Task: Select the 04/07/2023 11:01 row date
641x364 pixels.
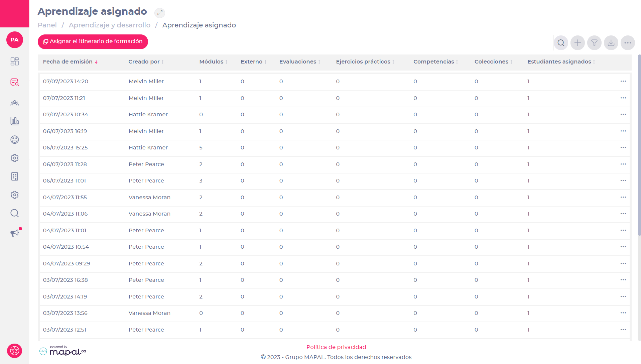Action: pos(65,230)
